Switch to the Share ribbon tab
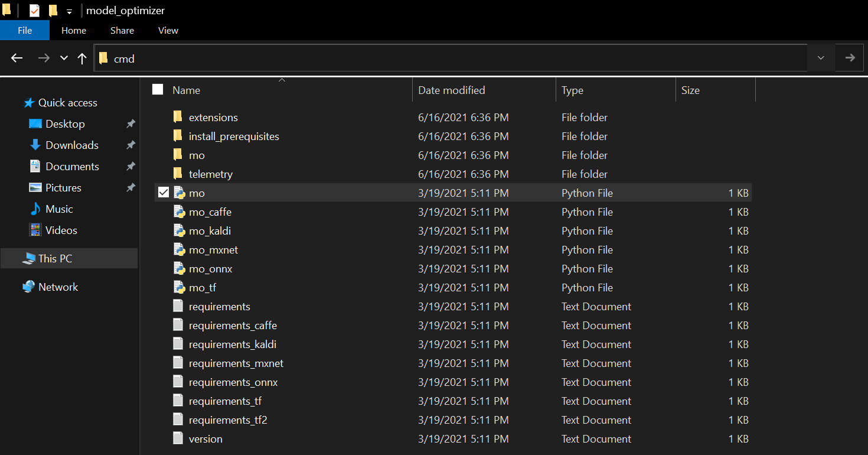This screenshot has width=868, height=455. pyautogui.click(x=122, y=30)
